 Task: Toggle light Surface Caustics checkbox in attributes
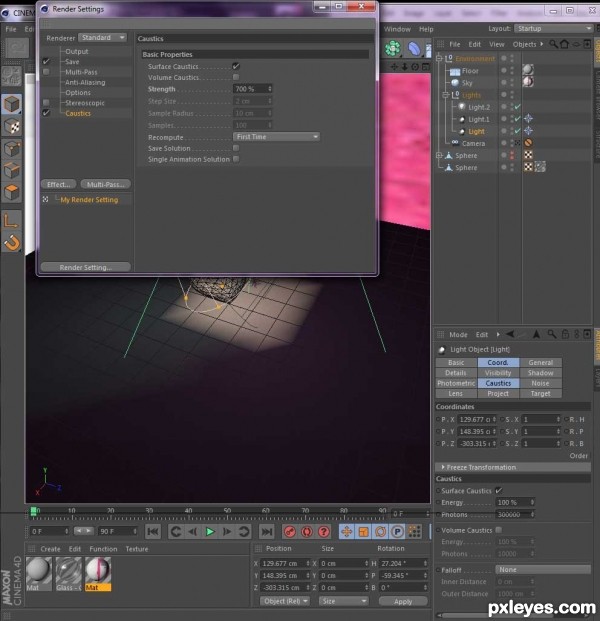499,490
